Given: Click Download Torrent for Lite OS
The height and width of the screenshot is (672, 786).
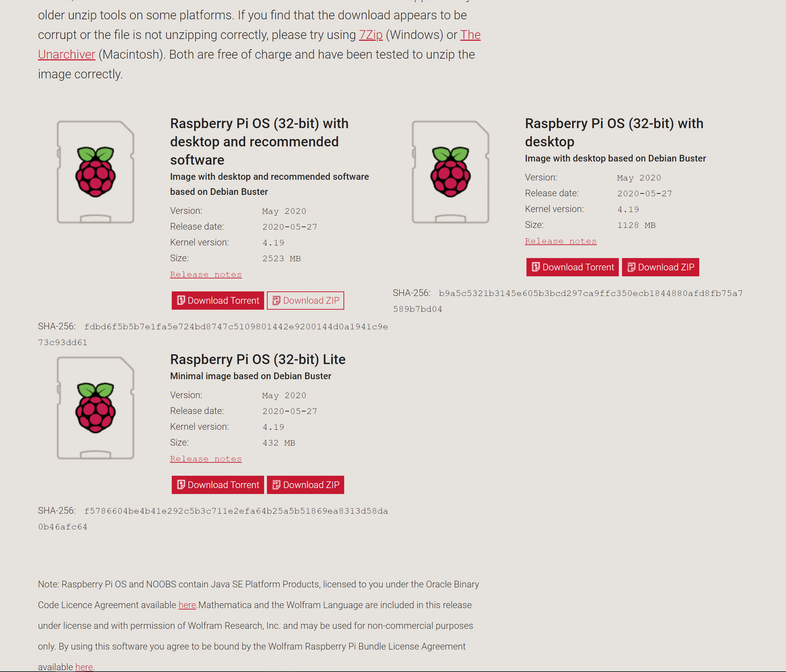Looking at the screenshot, I should 217,485.
